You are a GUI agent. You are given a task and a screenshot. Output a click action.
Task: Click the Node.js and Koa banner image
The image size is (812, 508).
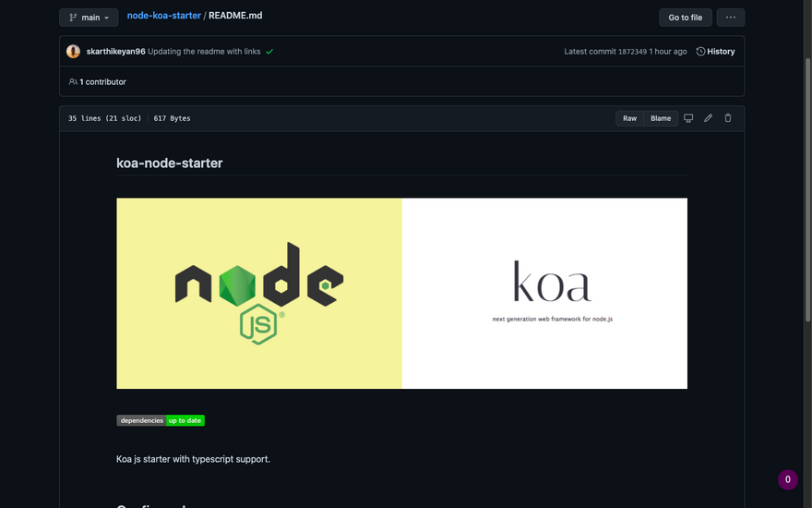pos(401,294)
